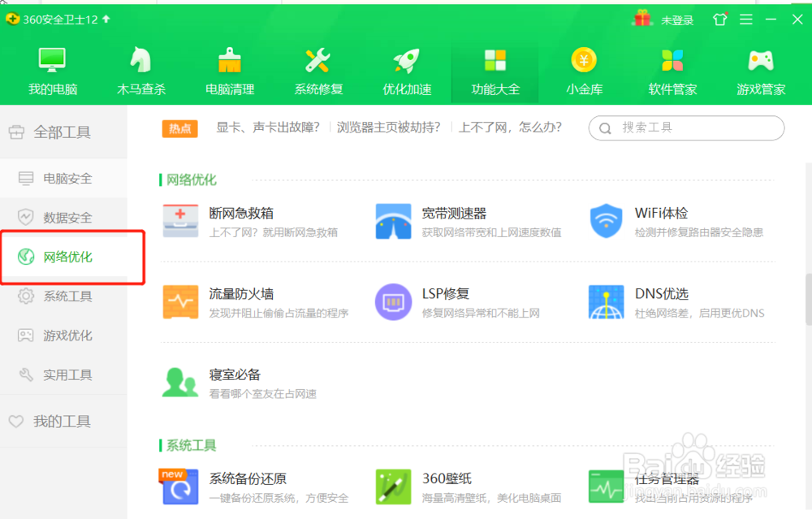This screenshot has height=519, width=812.
Task: Open 软件管家 colorful icon
Action: tap(672, 60)
